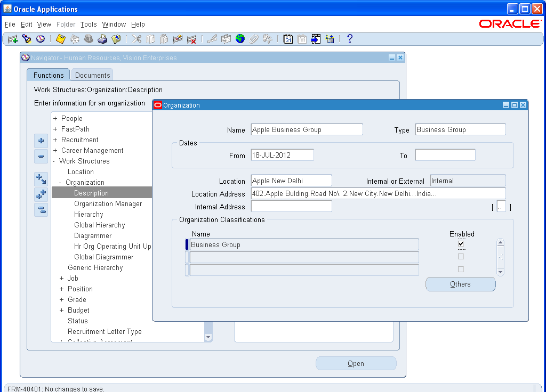
Task: Uncheck Enabled for Business Group classification
Action: (461, 243)
